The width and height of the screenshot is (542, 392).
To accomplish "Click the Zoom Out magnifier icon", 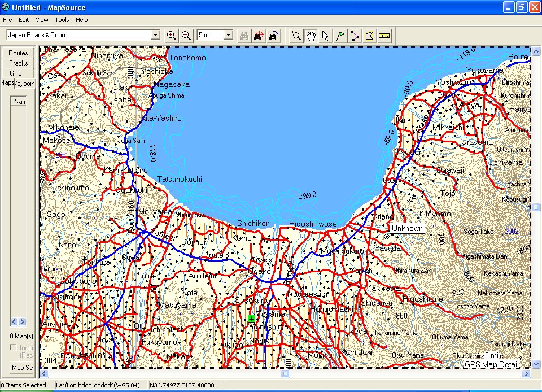I will (186, 35).
